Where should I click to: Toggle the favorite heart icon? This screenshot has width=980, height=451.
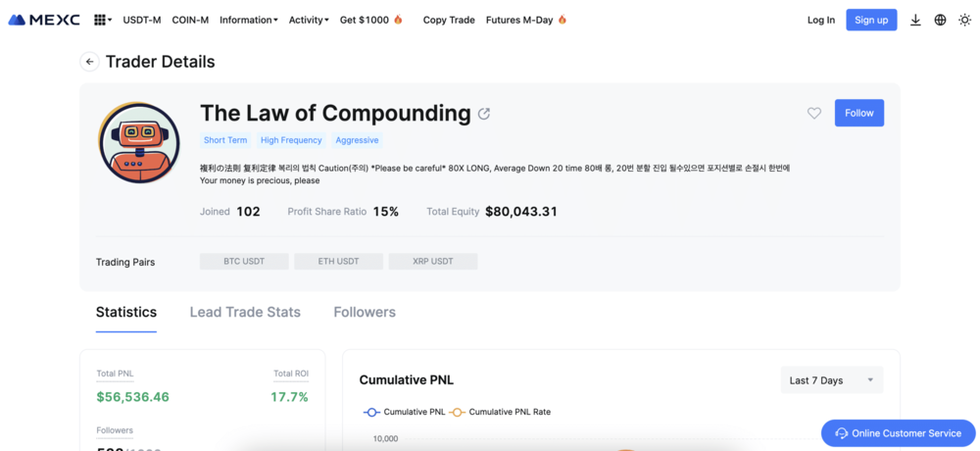tap(814, 114)
